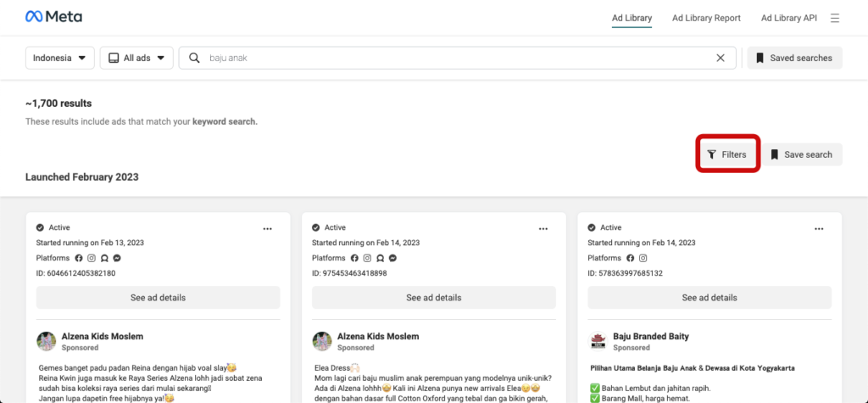The width and height of the screenshot is (868, 403).
Task: Click the Meta logo
Action: point(53,17)
